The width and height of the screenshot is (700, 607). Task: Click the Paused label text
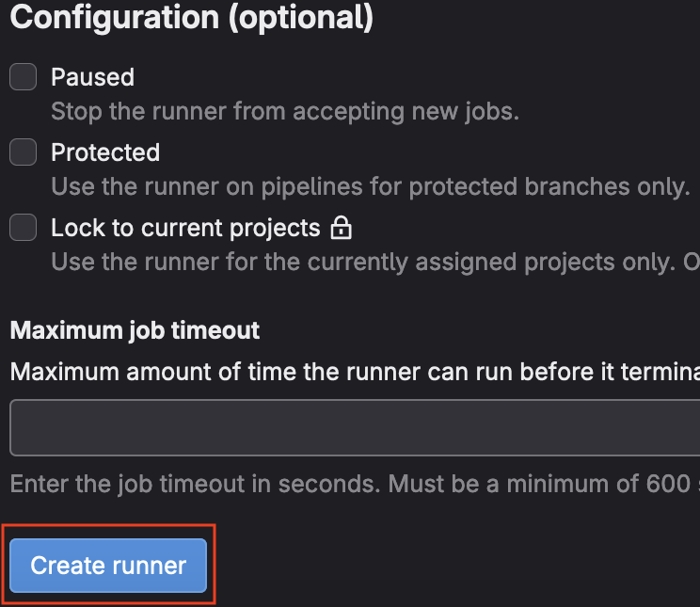92,77
